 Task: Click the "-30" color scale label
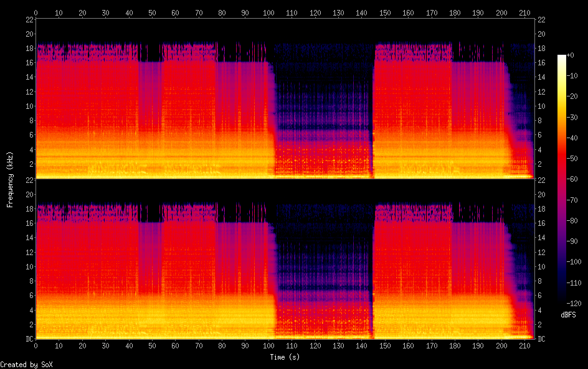[572, 117]
